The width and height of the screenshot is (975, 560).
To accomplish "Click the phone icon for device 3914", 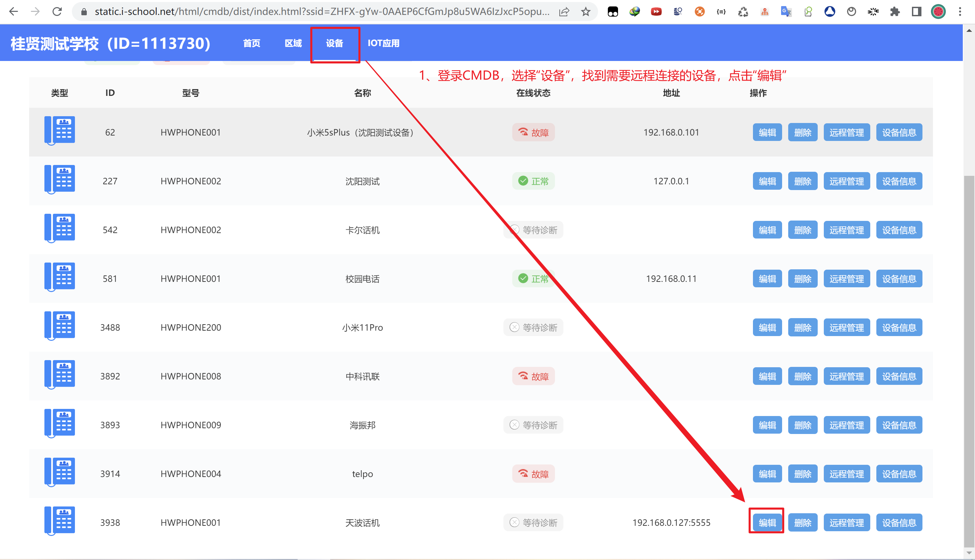I will [60, 472].
